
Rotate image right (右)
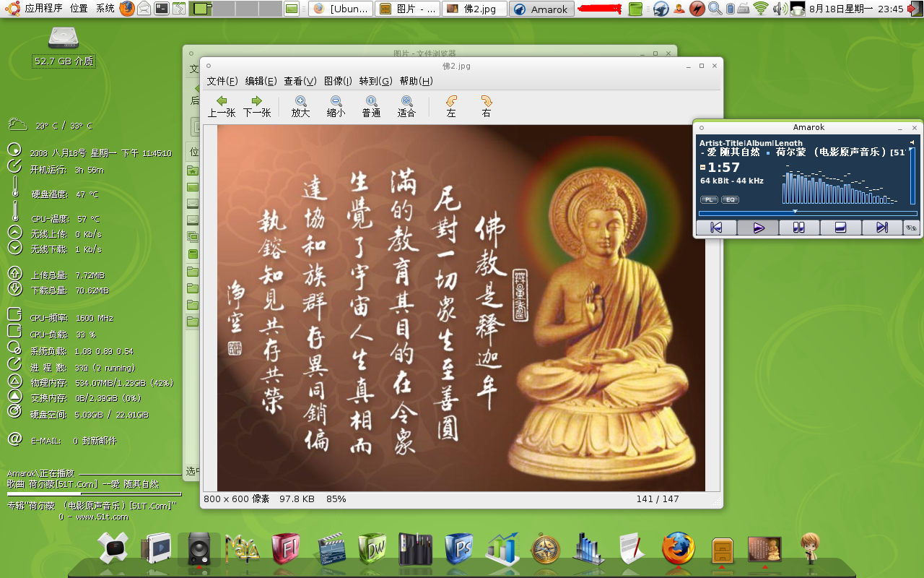487,106
